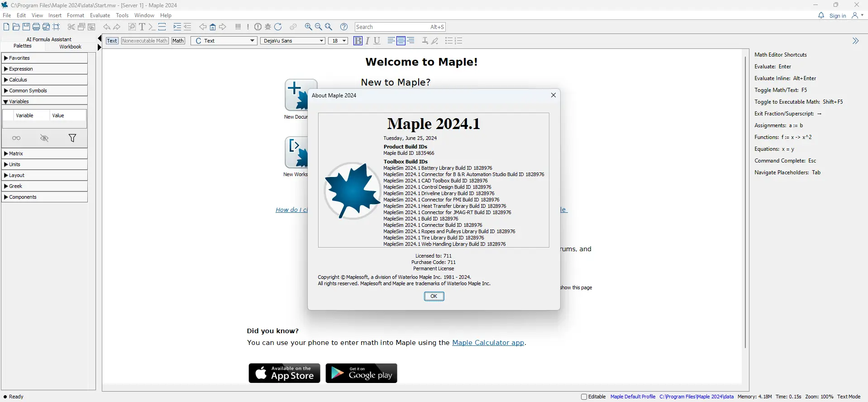
Task: Expand the Favorites palette
Action: click(44, 58)
